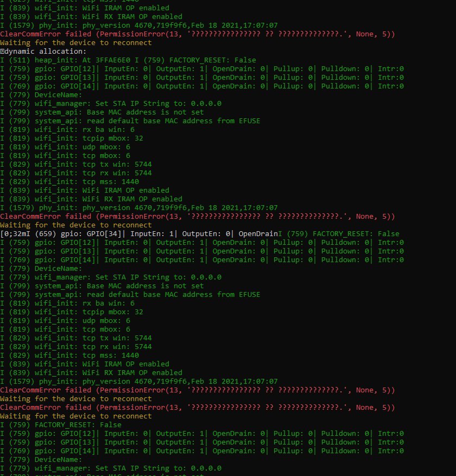This screenshot has width=456, height=476.
Task: Select the last yellow "Waiting for the device" line
Action: coord(76,416)
